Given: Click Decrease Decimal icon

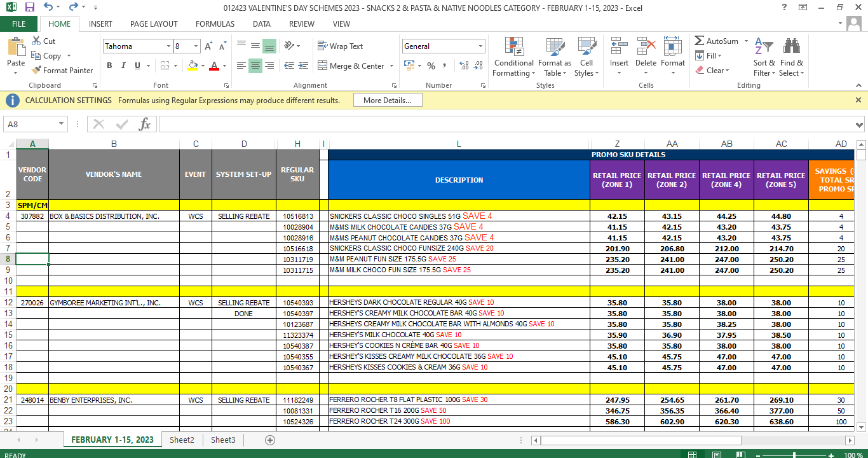Looking at the screenshot, I should (x=478, y=66).
